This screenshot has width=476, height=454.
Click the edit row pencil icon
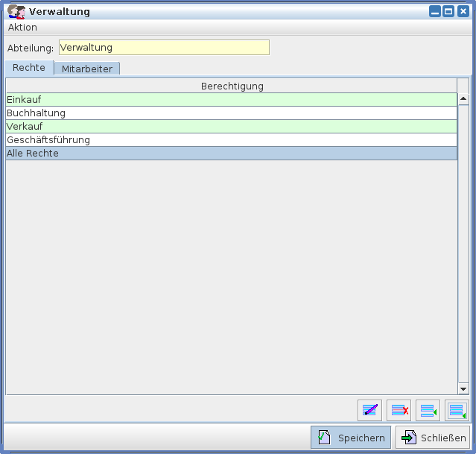(x=369, y=410)
